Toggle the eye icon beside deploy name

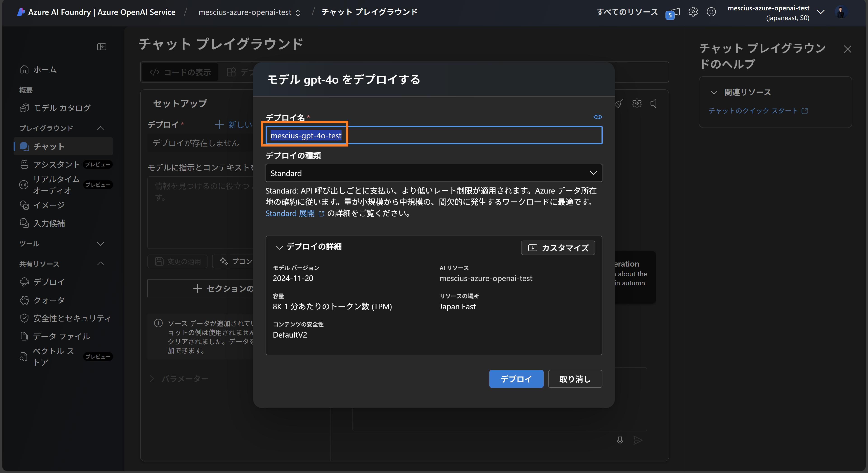click(x=597, y=117)
